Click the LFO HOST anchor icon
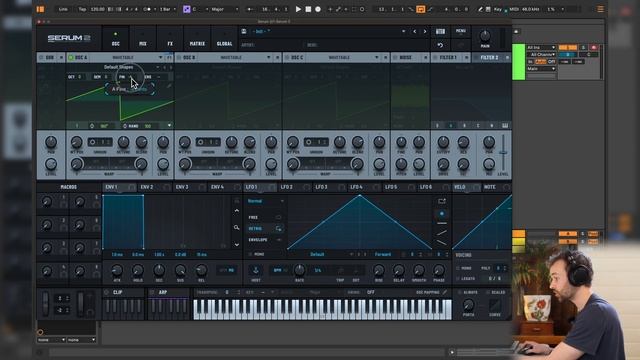Screen dimensions: 640x360 pyautogui.click(x=256, y=270)
